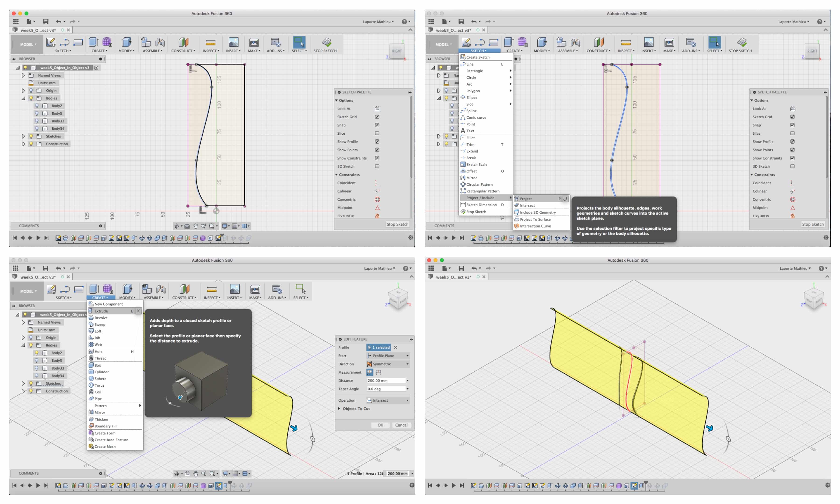The height and width of the screenshot is (504, 840).
Task: Click INSERT image icon in top-left window
Action: (233, 42)
